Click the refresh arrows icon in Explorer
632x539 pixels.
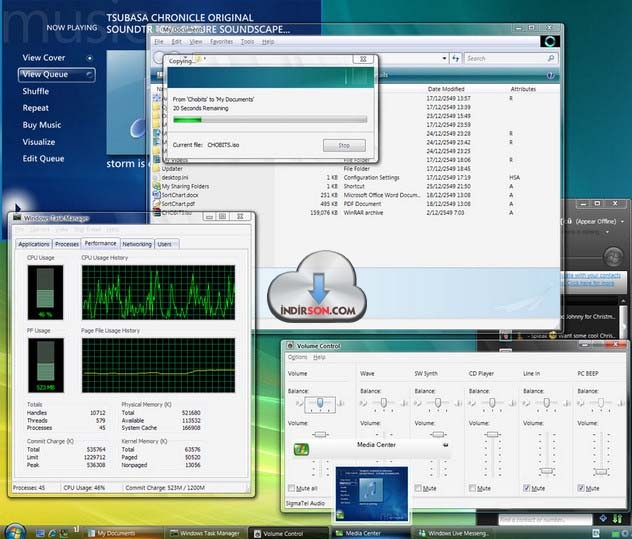click(455, 58)
